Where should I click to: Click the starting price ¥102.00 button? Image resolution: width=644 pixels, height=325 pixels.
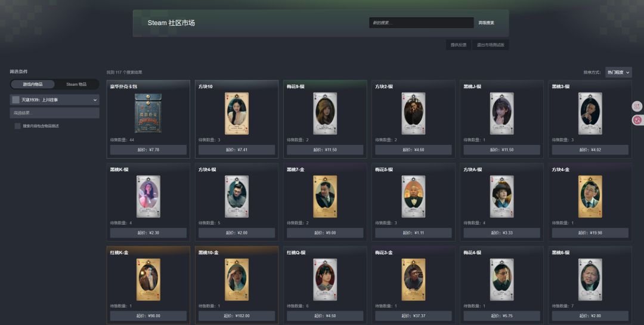[237, 315]
